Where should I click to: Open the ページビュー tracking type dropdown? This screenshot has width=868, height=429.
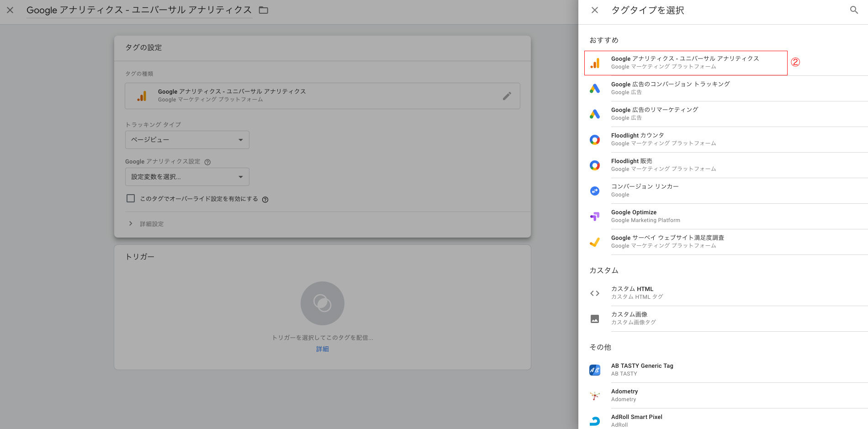pyautogui.click(x=187, y=140)
